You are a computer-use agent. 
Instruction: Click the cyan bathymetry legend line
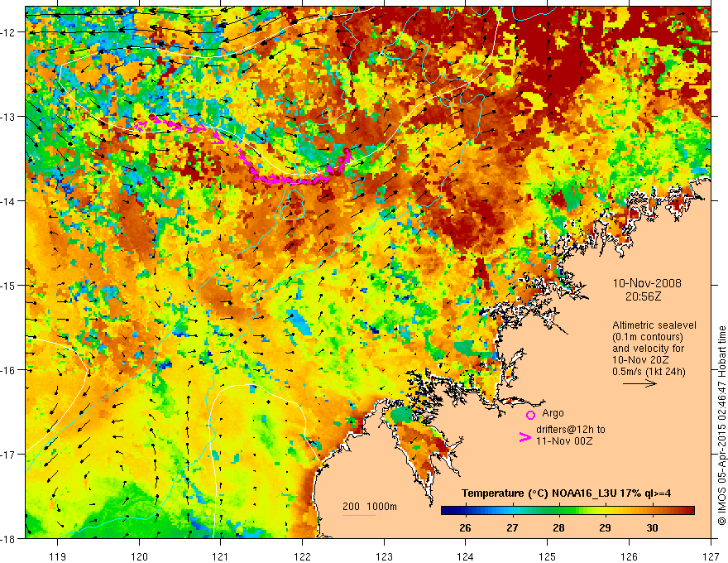point(359,515)
